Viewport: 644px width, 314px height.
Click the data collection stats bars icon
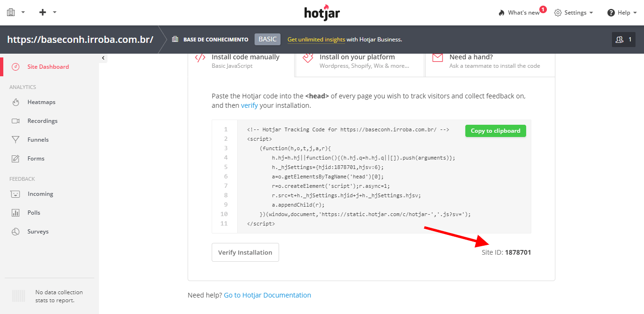coord(18,296)
